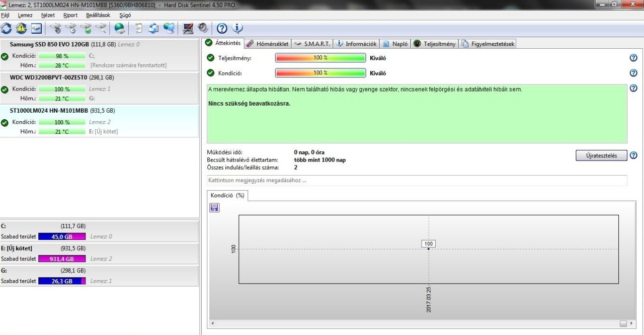Click the monitor with pencil configuration icon
644x335 pixels.
coord(188,28)
